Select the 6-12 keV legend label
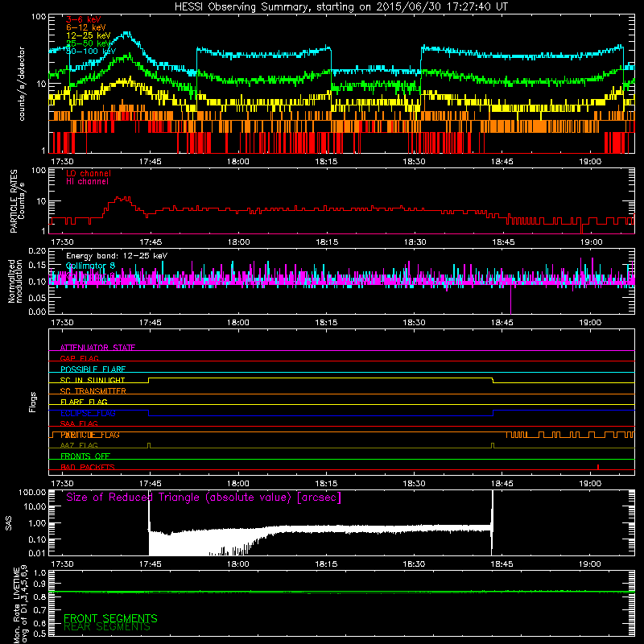This screenshot has width=644, height=644. [85, 27]
